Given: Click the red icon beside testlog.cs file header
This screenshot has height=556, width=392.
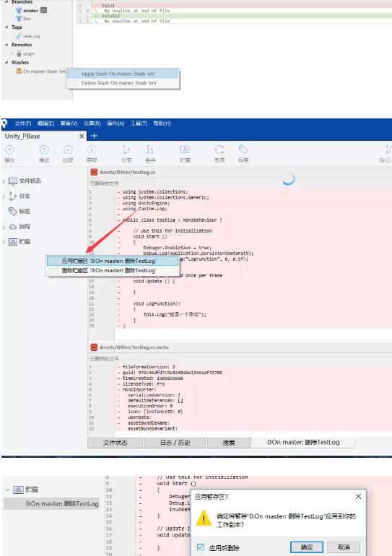Looking at the screenshot, I should (x=94, y=172).
